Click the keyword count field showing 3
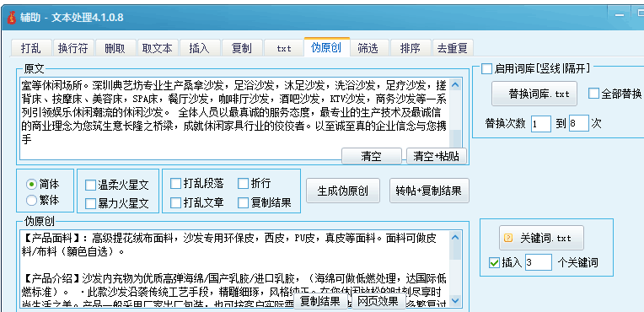This screenshot has width=644, height=312. tap(538, 262)
